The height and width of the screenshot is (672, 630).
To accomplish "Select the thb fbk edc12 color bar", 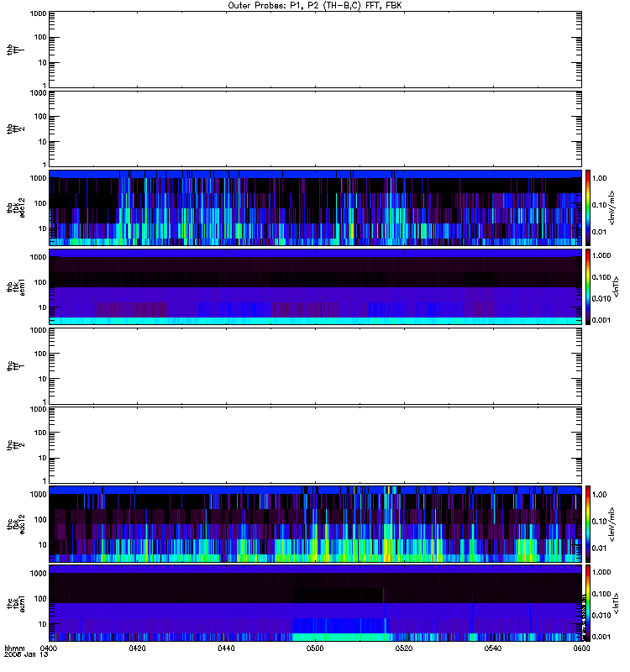I will [x=588, y=207].
